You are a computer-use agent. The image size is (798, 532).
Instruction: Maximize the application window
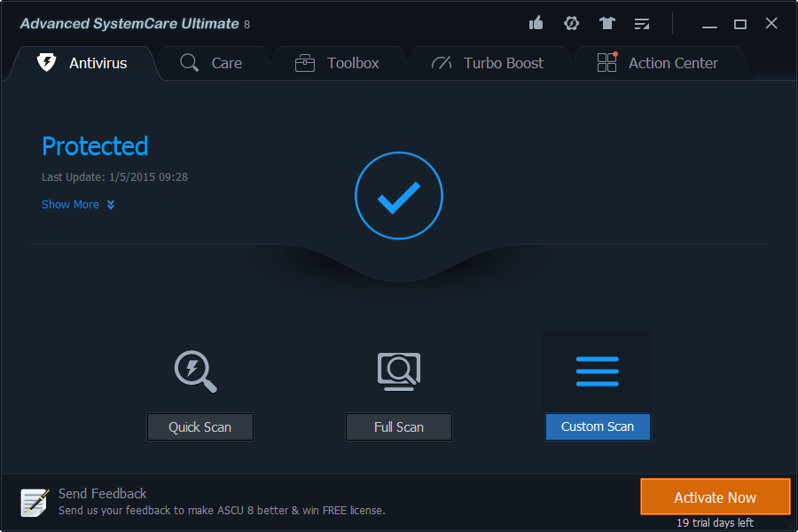(x=740, y=24)
